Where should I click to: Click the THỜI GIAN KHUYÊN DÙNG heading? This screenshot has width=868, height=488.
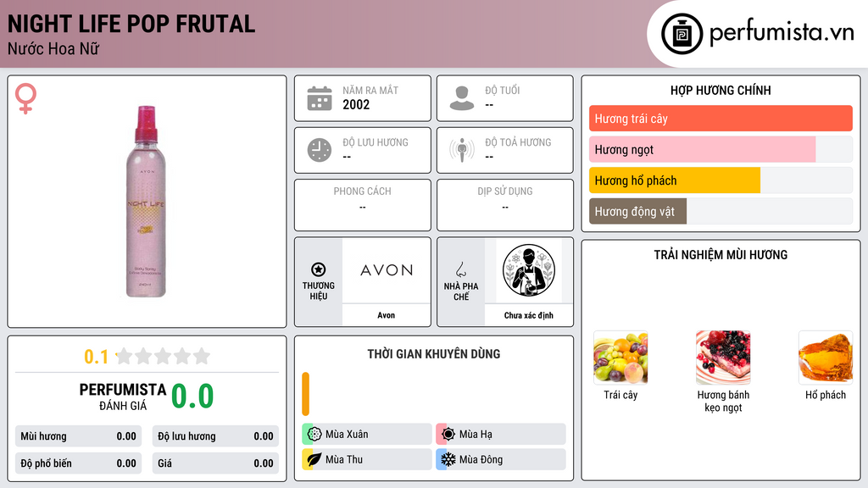pyautogui.click(x=434, y=353)
